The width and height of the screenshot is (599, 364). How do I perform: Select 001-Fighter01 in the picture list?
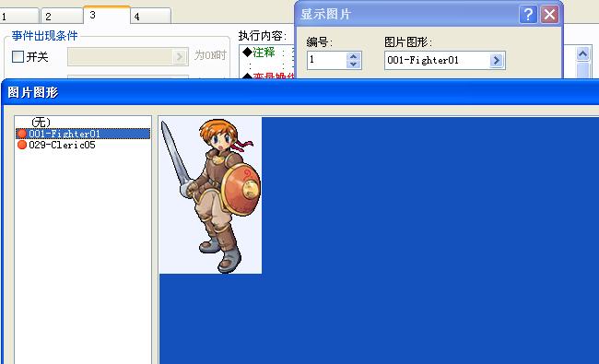(x=83, y=134)
